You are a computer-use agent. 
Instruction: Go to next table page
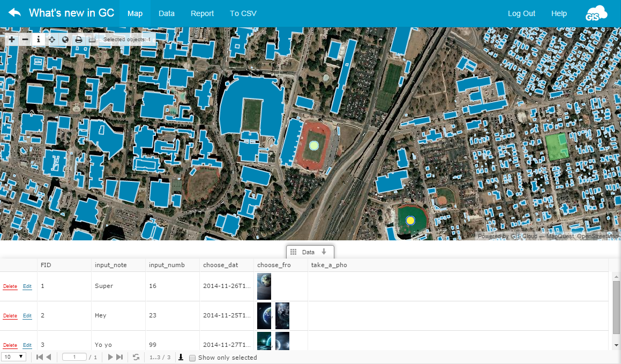110,357
